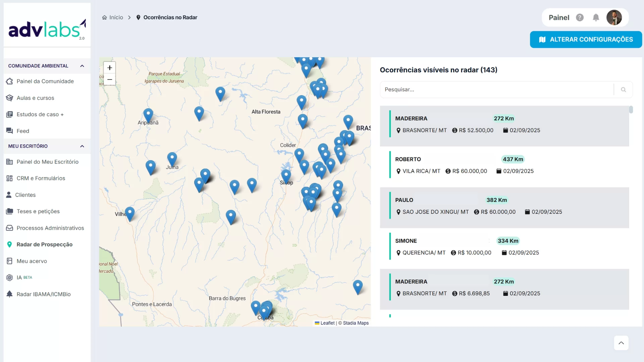Viewport: 644px width, 362px height.
Task: Open the Painel link in header
Action: 559,17
